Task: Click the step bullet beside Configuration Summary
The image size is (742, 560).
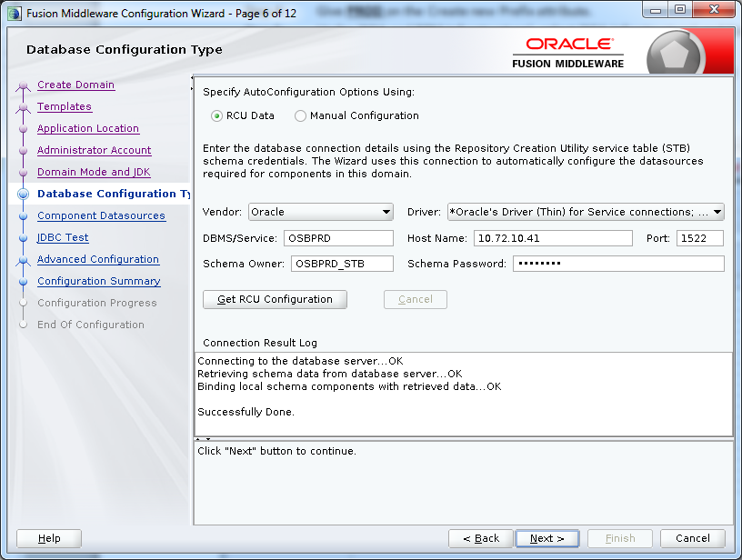Action: [24, 282]
